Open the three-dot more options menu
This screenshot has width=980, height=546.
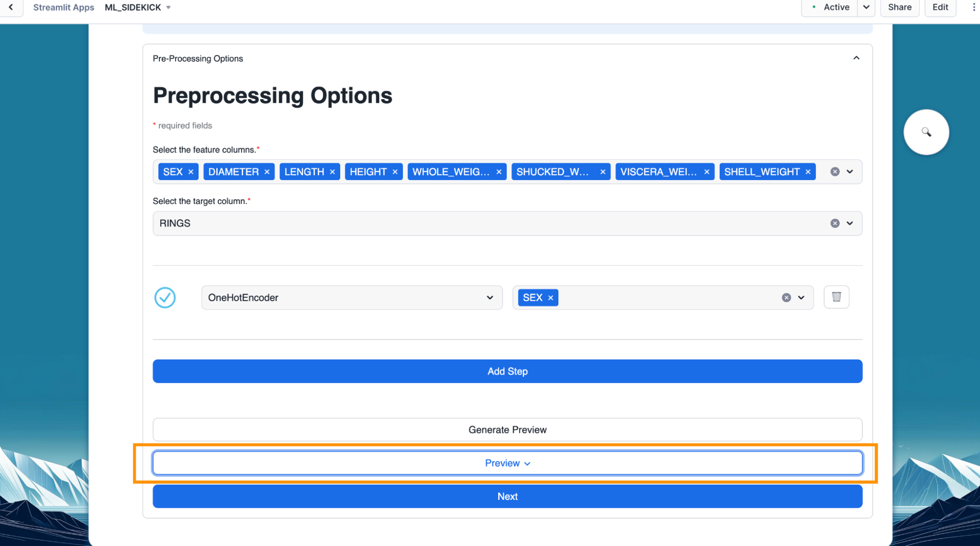pos(973,7)
